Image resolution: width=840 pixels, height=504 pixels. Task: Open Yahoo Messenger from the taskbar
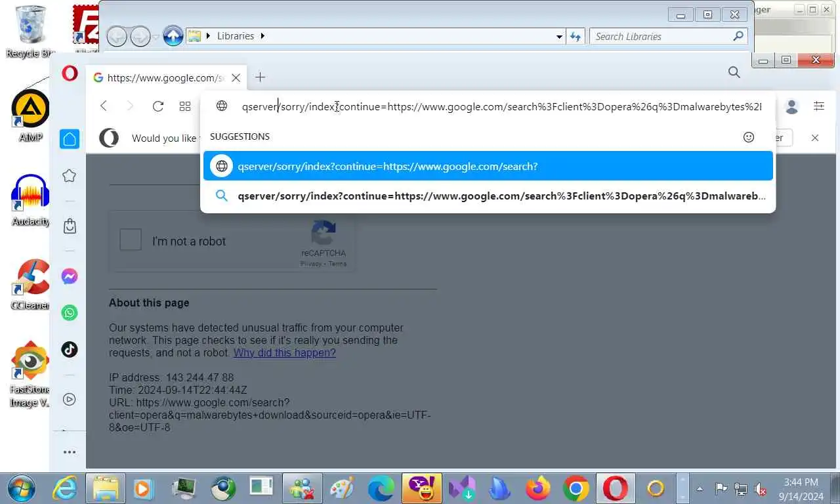pyautogui.click(x=422, y=488)
